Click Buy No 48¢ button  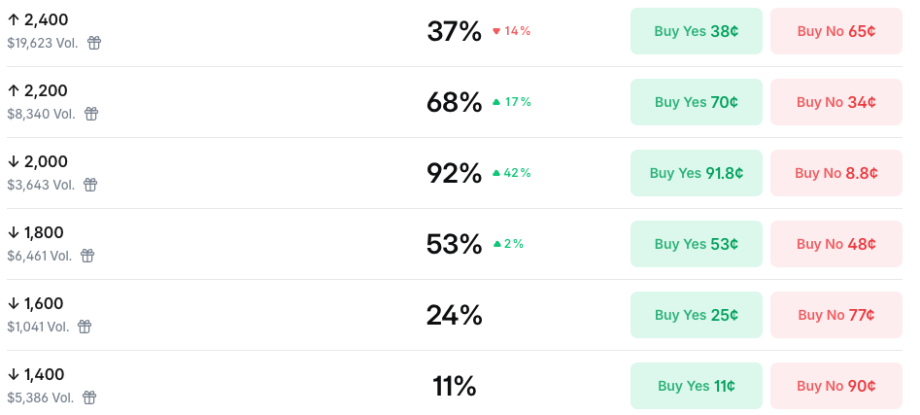tap(836, 244)
